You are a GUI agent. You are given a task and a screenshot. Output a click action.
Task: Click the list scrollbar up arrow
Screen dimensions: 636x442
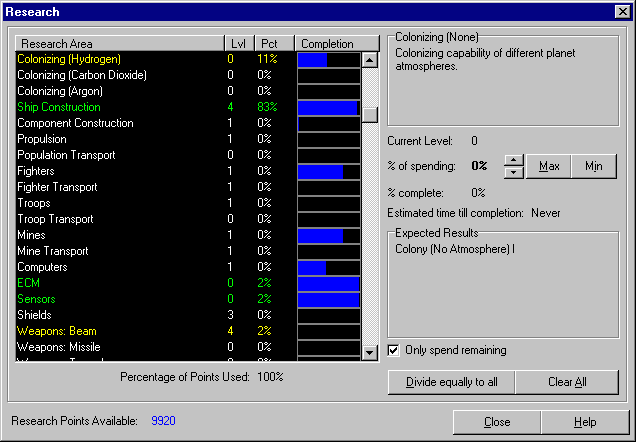(x=370, y=60)
